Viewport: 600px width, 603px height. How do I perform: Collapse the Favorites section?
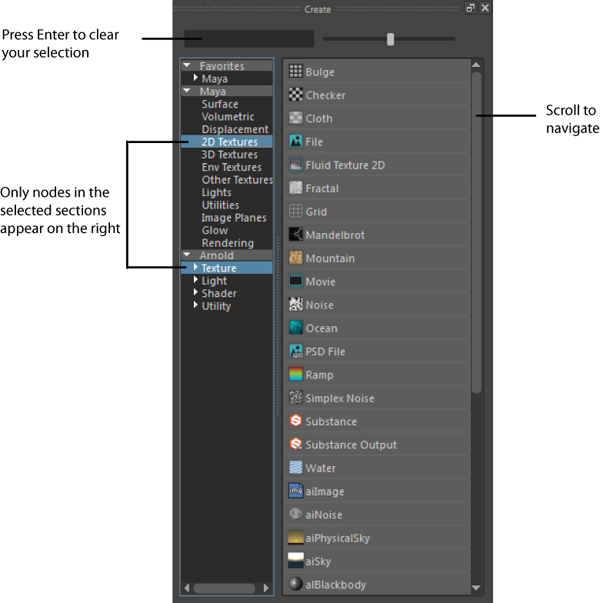(187, 66)
